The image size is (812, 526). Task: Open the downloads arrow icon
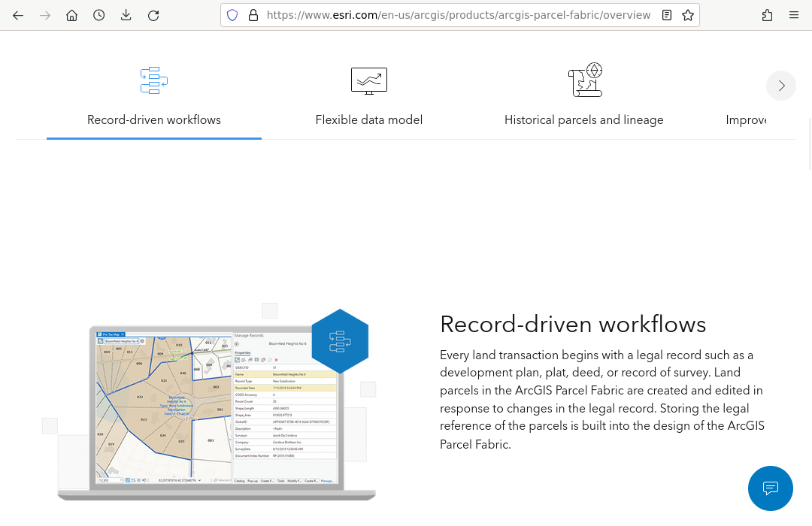126,15
